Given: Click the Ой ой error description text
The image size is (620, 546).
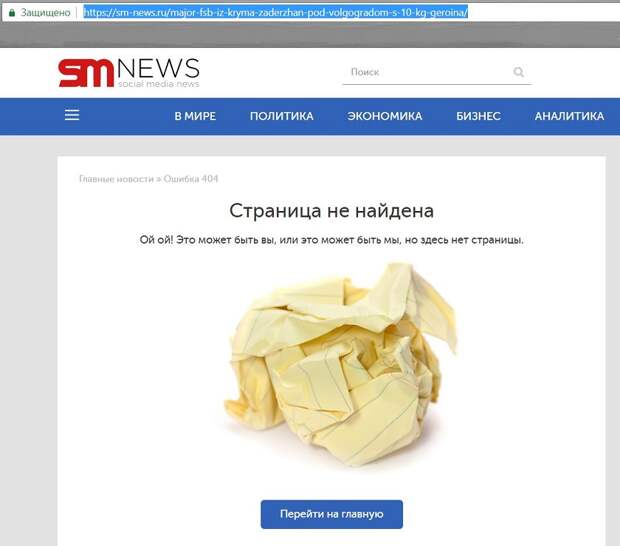Looking at the screenshot, I should coord(332,240).
